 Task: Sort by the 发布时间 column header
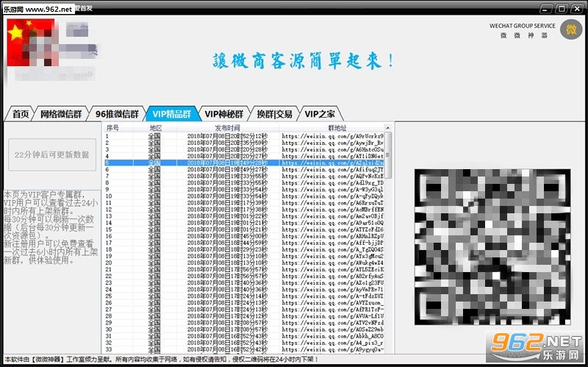228,128
